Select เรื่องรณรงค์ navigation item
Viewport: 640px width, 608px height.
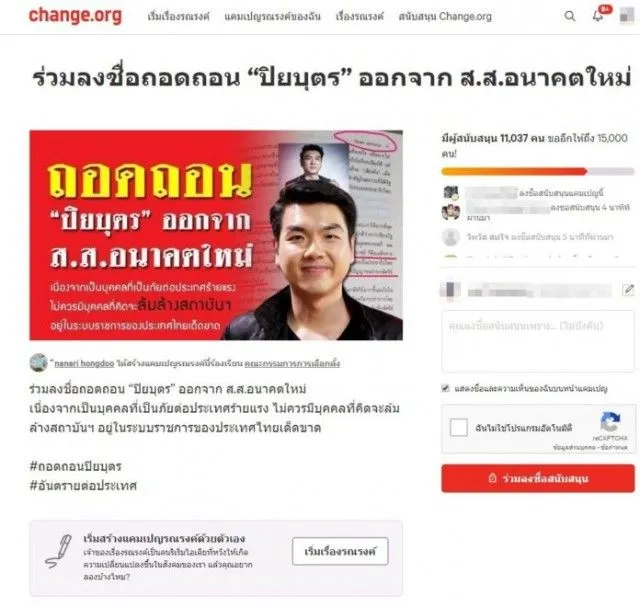pyautogui.click(x=359, y=17)
